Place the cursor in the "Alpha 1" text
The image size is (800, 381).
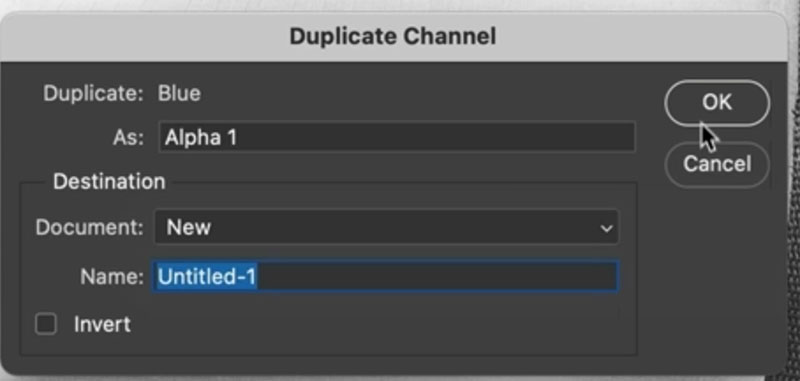click(201, 137)
